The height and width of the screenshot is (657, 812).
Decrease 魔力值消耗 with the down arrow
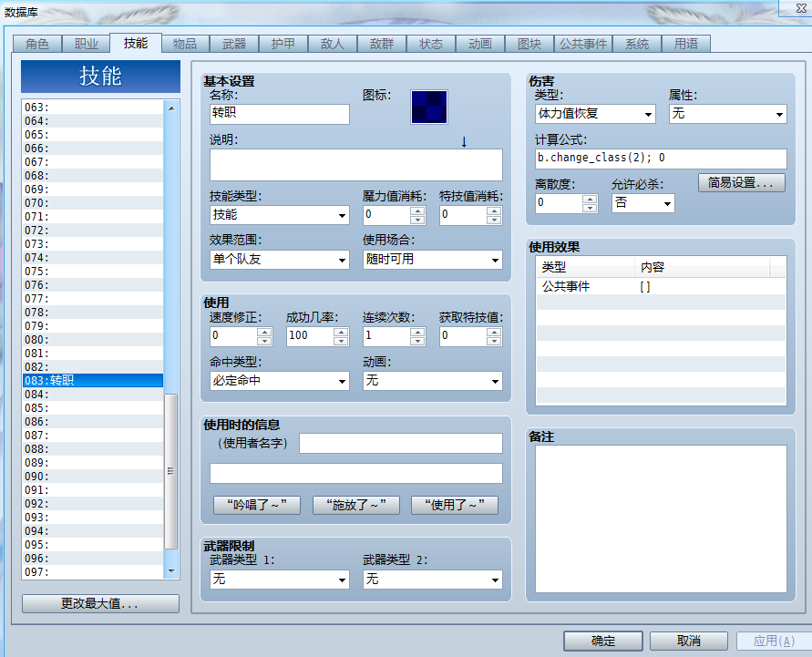click(x=417, y=220)
